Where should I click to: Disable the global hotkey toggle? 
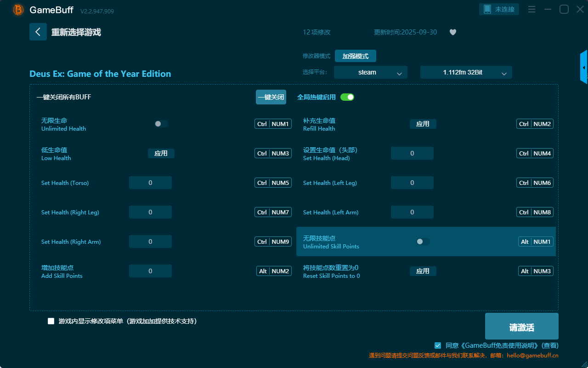point(347,97)
